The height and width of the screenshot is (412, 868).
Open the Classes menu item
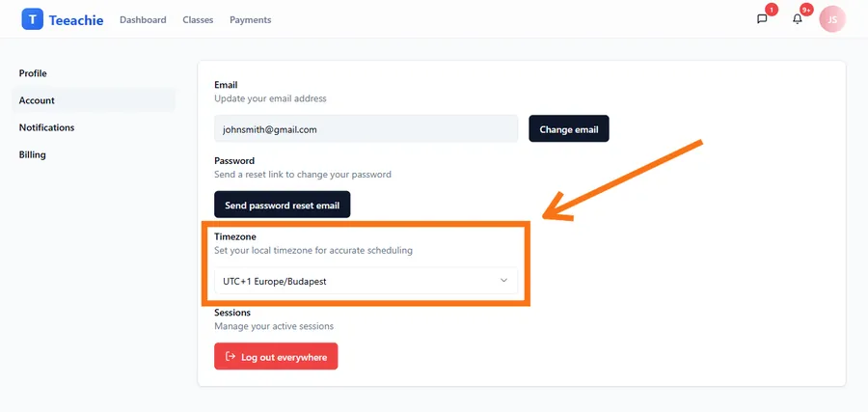198,20
